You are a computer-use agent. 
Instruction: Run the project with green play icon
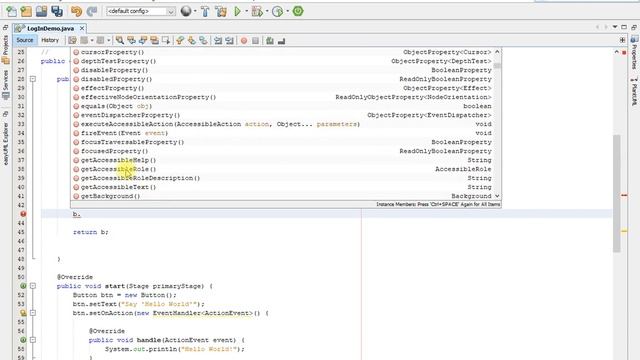[237, 11]
